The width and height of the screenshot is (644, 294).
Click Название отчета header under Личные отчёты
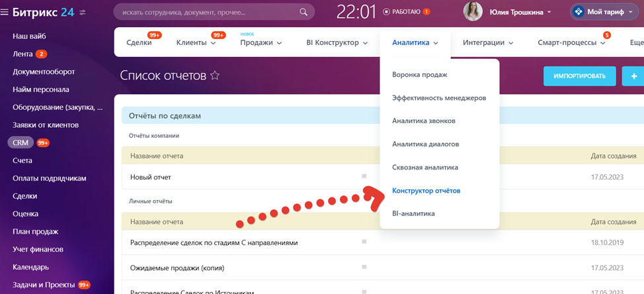click(x=157, y=222)
